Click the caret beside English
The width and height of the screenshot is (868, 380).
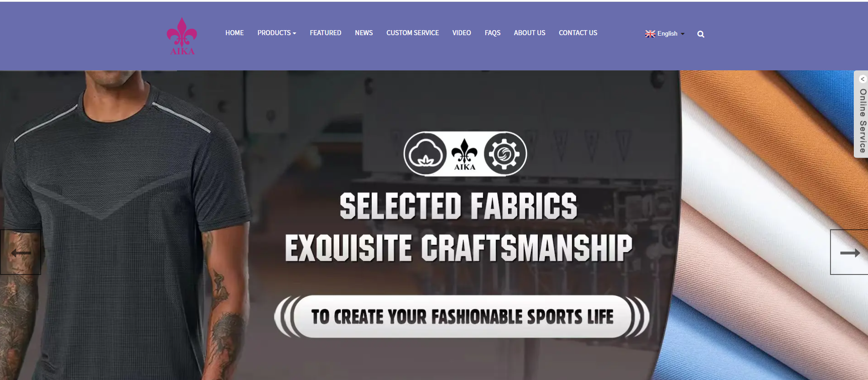coord(682,34)
